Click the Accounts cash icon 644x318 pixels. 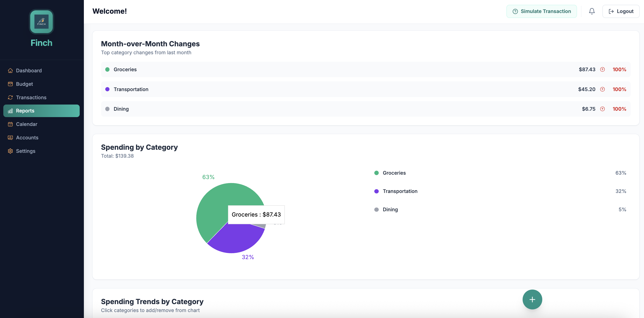(x=10, y=138)
